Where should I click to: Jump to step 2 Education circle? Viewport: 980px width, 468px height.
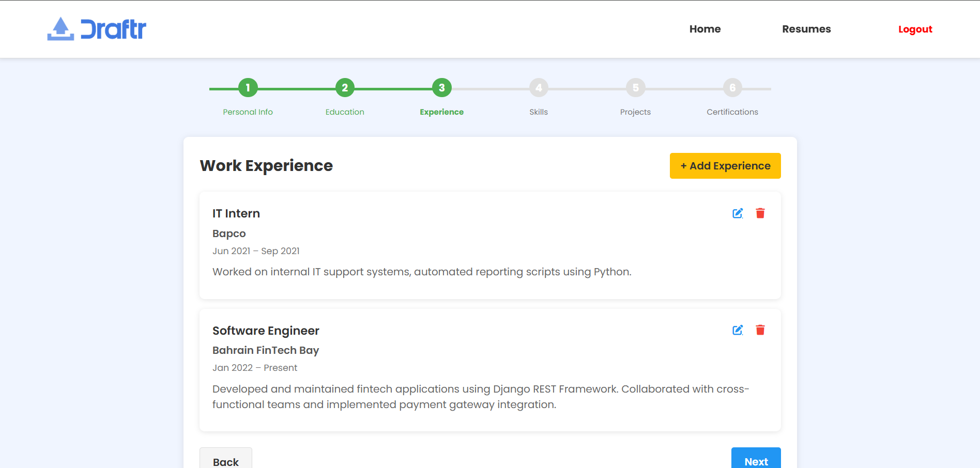(345, 88)
